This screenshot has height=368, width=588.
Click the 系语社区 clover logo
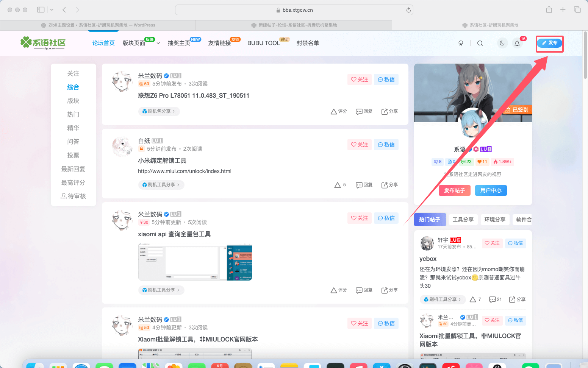[43, 43]
